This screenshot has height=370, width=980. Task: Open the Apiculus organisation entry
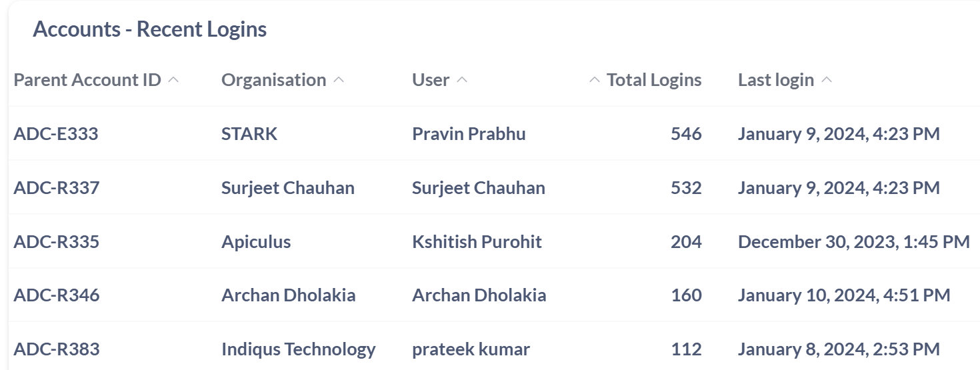(256, 241)
